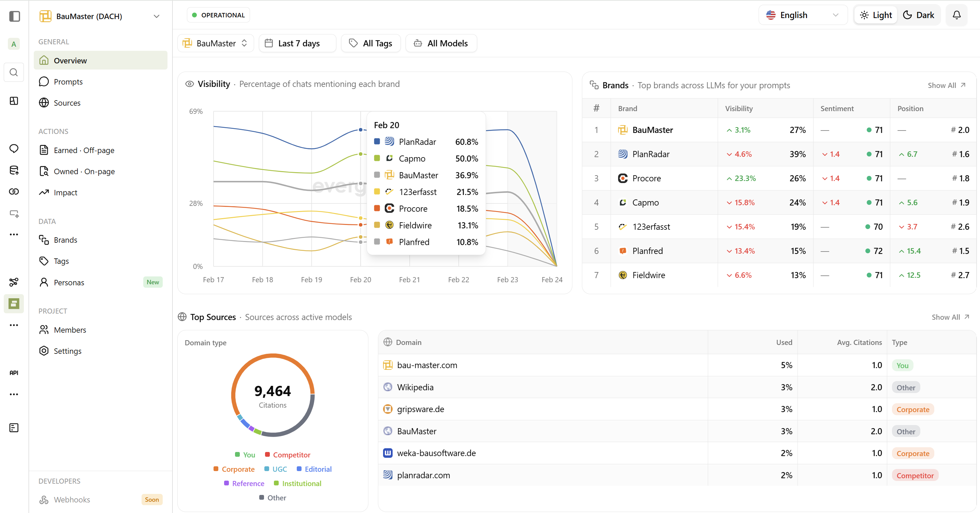This screenshot has width=980, height=513.
Task: Switch to Light theme
Action: [876, 15]
